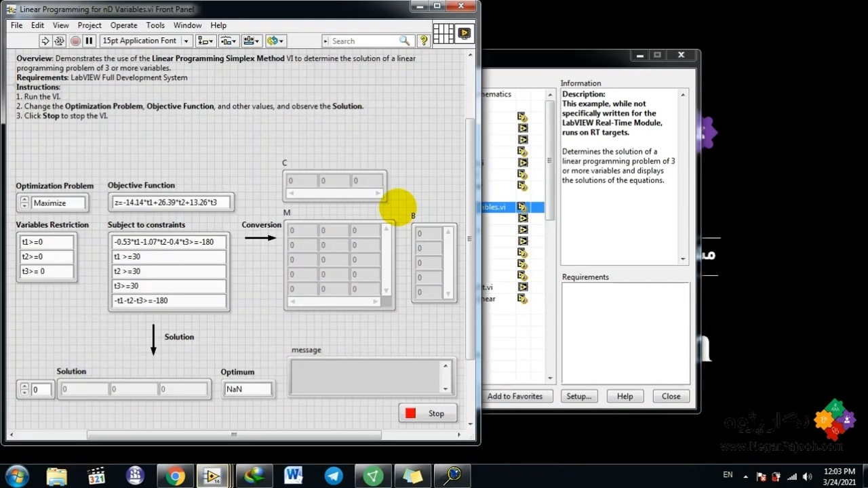Screen dimensions: 868x488
Task: Open the Distribute Objects toolbar dropdown
Action: (229, 41)
